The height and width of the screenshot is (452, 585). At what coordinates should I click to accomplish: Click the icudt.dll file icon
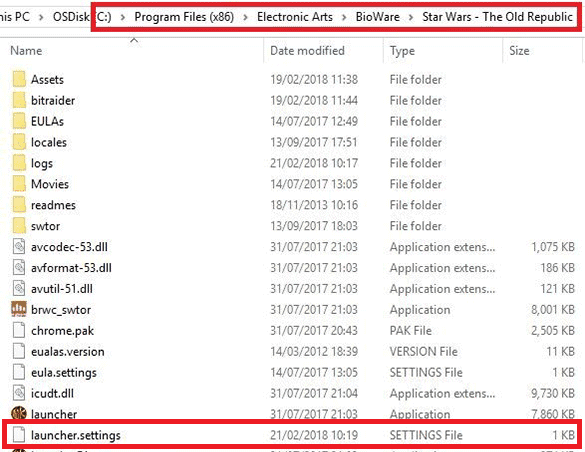(19, 393)
